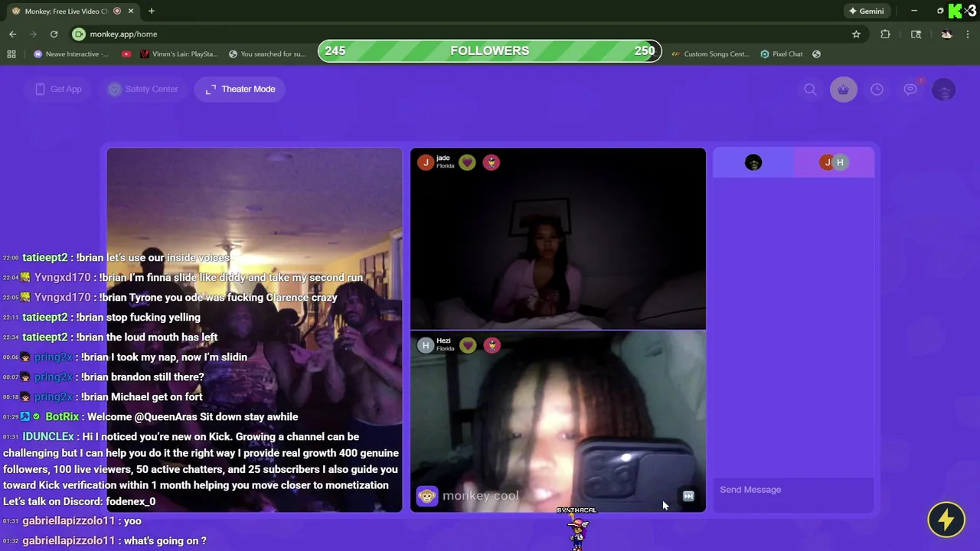Open Gemini in Chrome
This screenshot has height=551, width=980.
tap(866, 11)
